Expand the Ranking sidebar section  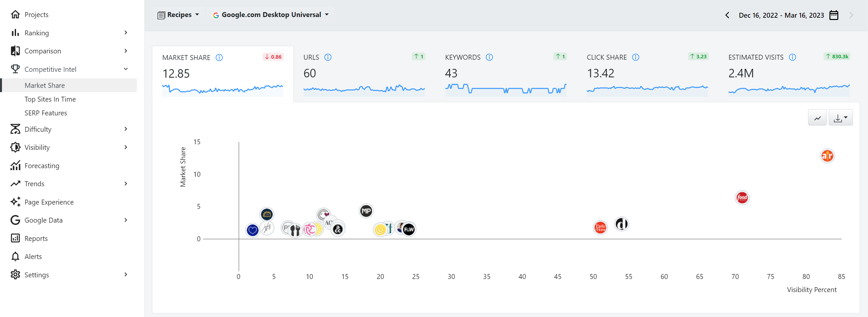pyautogui.click(x=126, y=33)
